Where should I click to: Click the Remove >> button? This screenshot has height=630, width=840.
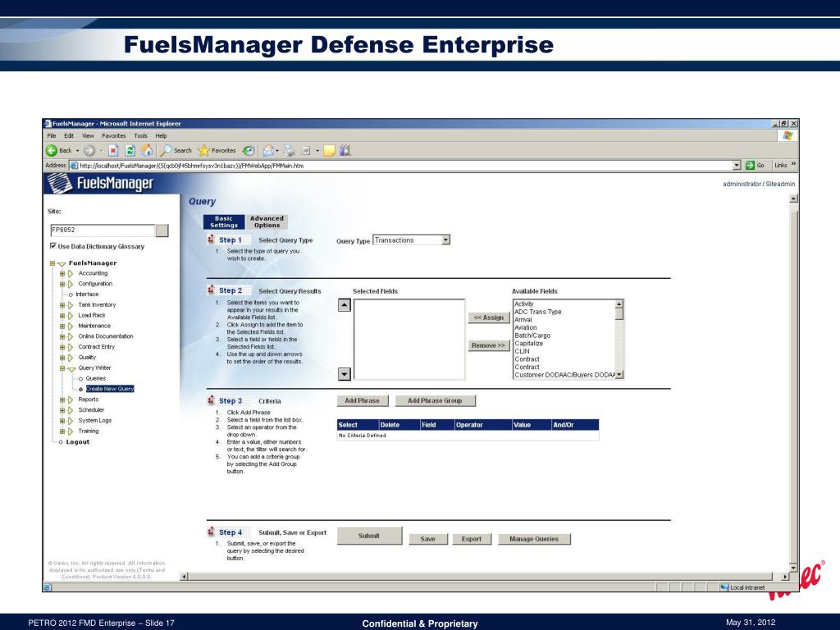coord(489,345)
